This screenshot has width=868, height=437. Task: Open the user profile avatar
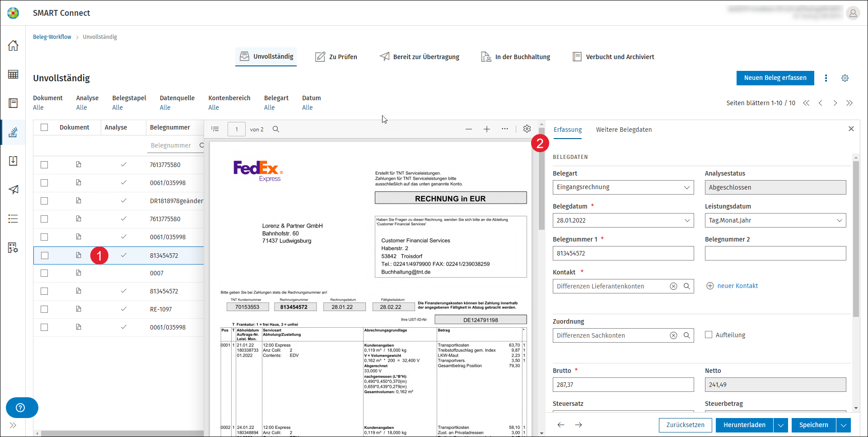853,13
